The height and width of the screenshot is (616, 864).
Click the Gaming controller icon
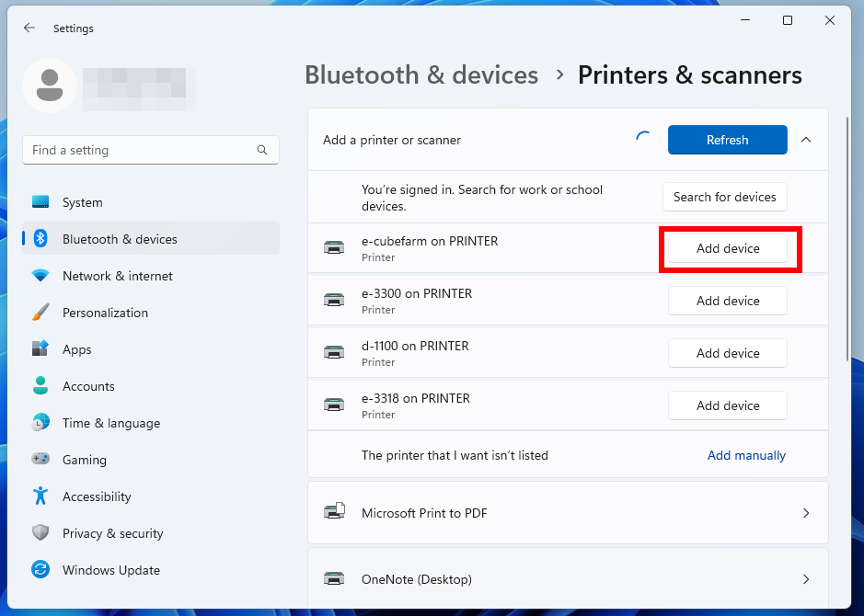click(x=40, y=459)
